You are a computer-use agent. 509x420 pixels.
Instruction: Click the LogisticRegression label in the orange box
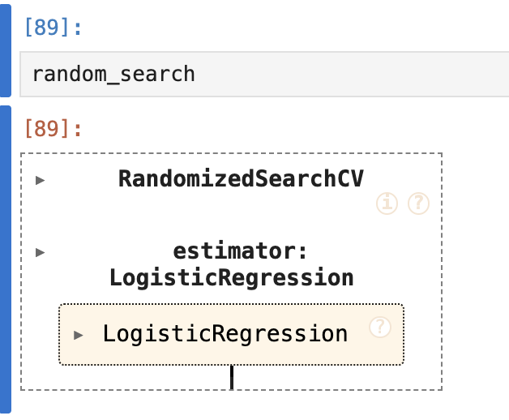[225, 333]
